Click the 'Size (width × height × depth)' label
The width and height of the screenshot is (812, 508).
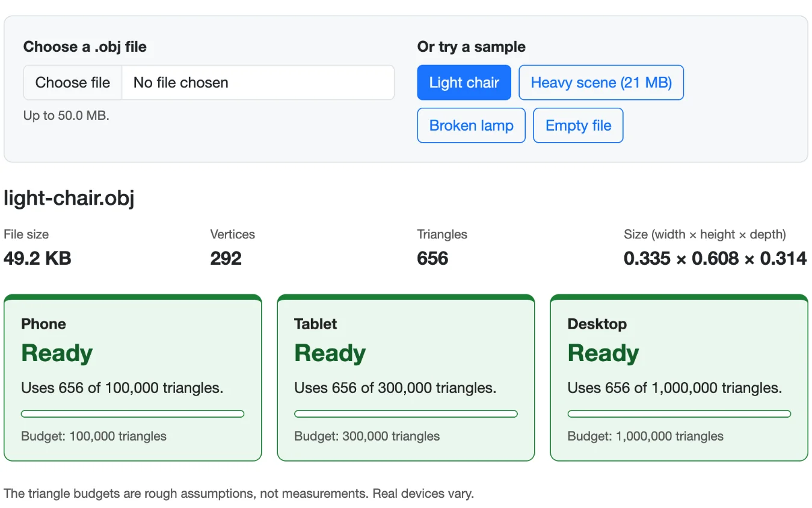[705, 234]
